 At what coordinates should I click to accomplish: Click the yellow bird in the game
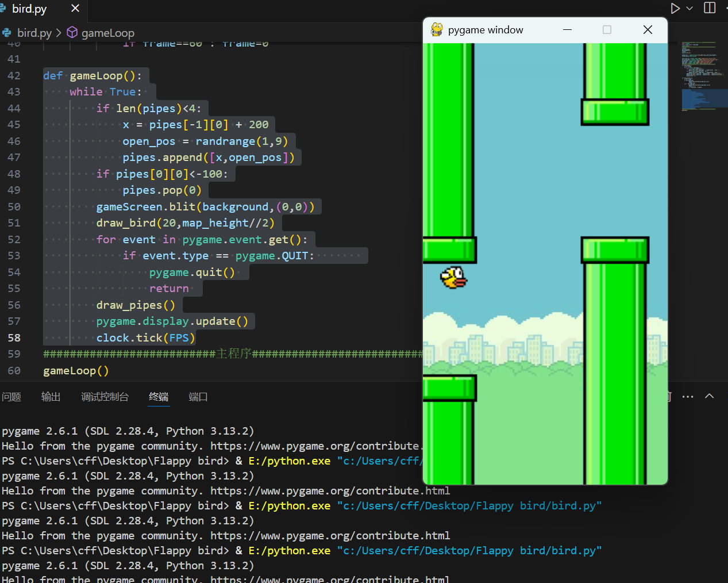click(454, 277)
